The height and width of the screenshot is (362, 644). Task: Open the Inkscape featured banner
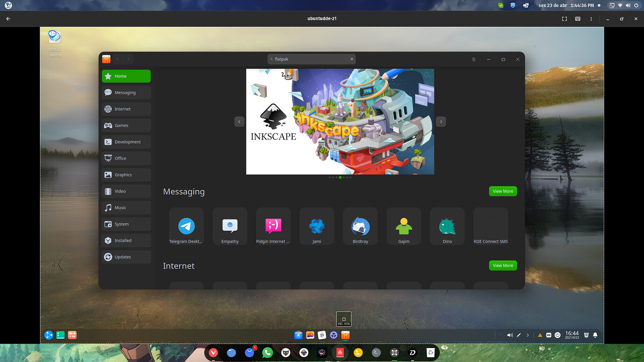tap(340, 122)
